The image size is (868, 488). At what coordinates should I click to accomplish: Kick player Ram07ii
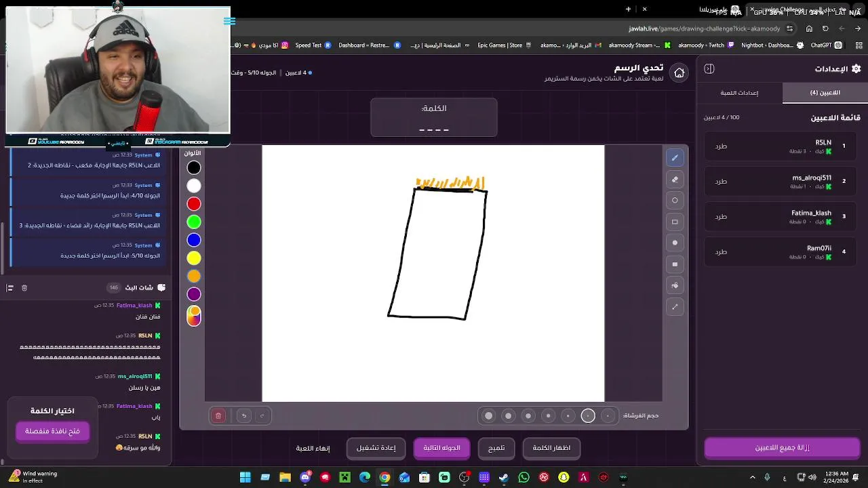click(x=721, y=252)
